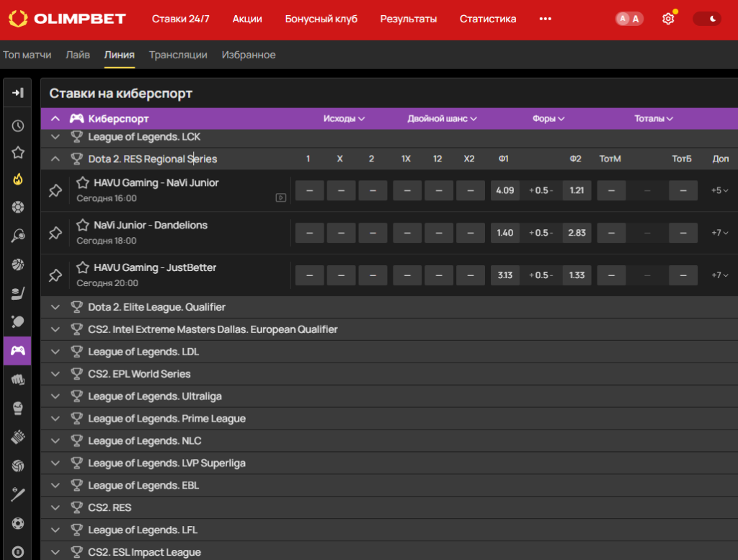738x560 pixels.
Task: Bet on odds 3.13 for HAVU Gaming
Action: tap(505, 275)
